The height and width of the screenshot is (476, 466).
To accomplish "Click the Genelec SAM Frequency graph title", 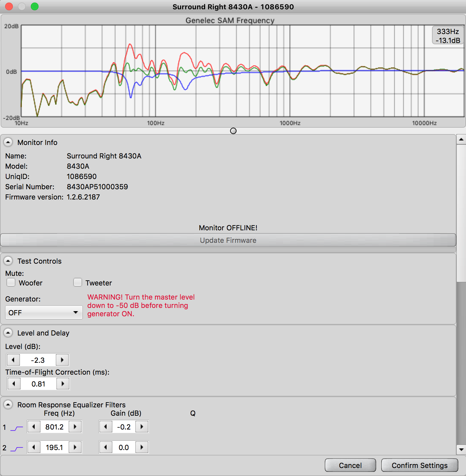I will 230,21.
